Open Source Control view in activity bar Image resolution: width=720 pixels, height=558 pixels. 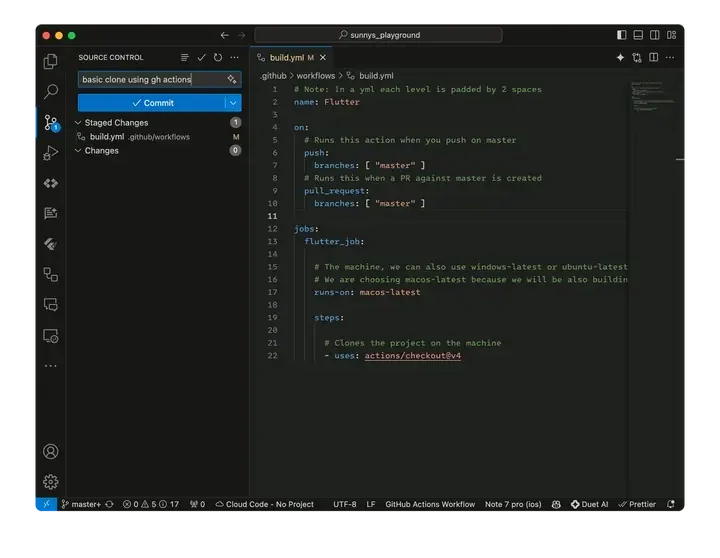tap(51, 123)
